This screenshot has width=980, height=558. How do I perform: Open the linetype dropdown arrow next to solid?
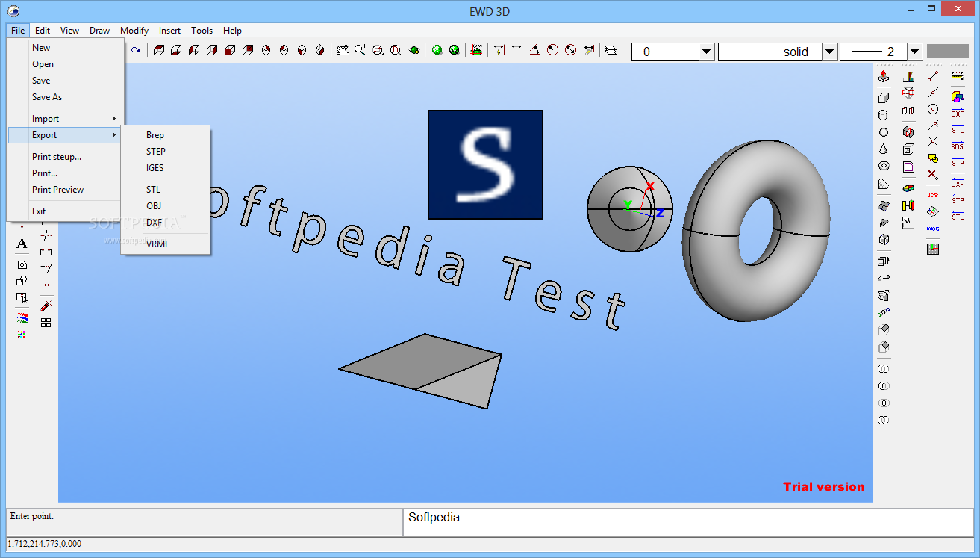tap(829, 52)
